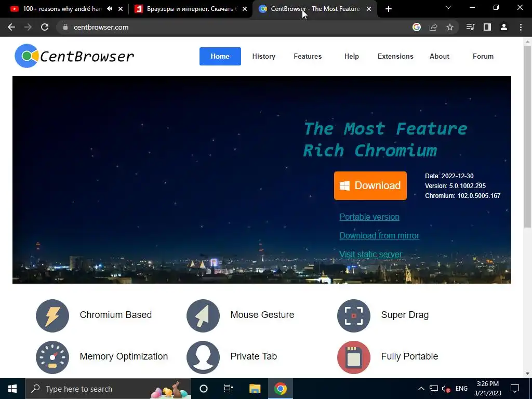
Task: Mute the YouTube tab audio icon
Action: (109, 9)
